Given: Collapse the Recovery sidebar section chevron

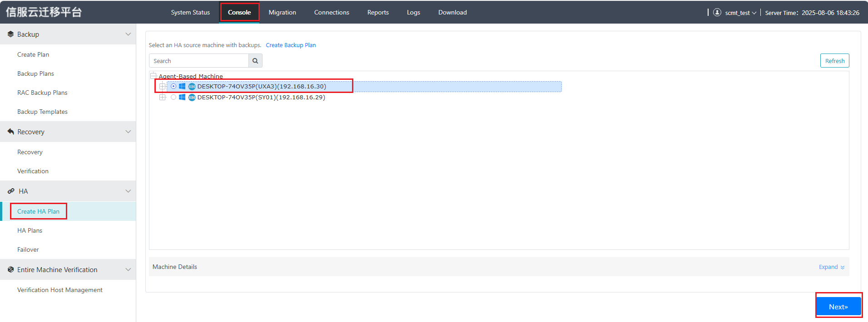Looking at the screenshot, I should [x=128, y=132].
